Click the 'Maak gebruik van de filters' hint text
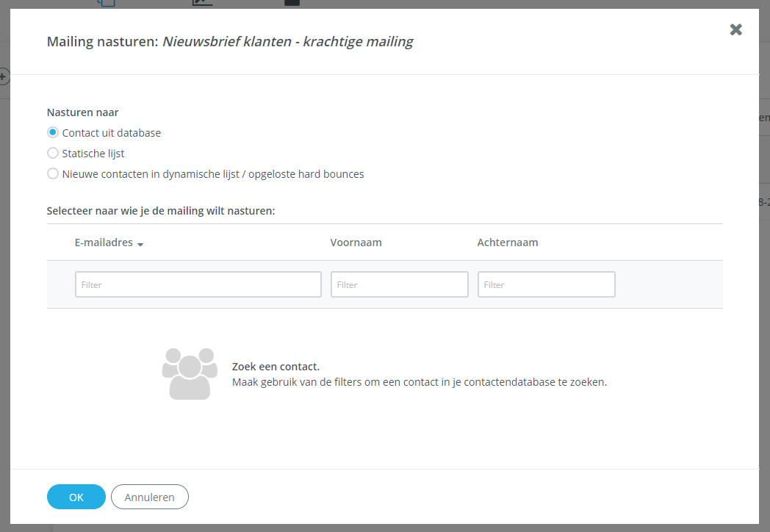This screenshot has height=532, width=770. click(419, 382)
